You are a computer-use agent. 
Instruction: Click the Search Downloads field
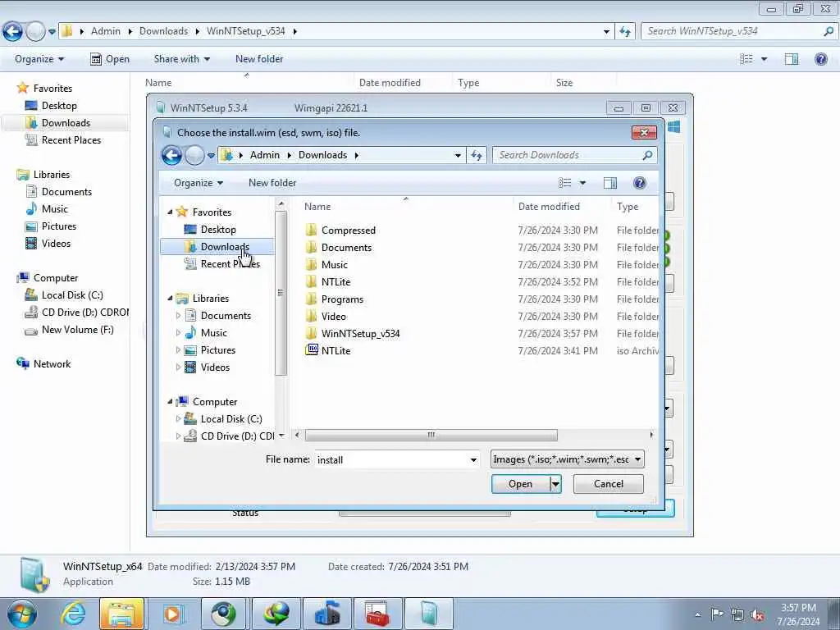point(568,155)
